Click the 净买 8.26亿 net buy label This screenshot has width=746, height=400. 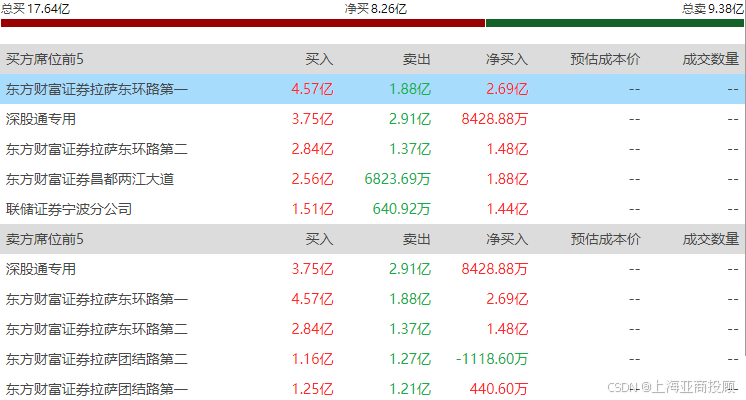375,9
